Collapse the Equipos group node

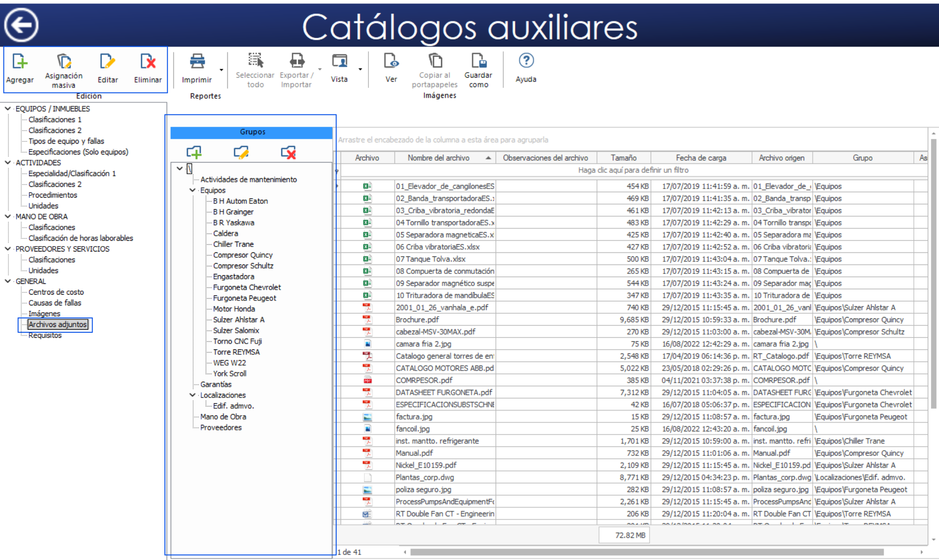[192, 190]
